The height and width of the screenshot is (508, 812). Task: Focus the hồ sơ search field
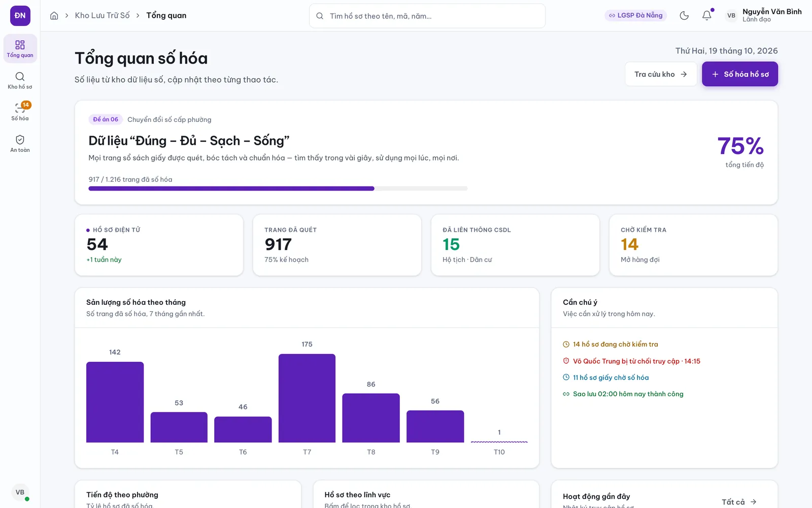click(427, 16)
